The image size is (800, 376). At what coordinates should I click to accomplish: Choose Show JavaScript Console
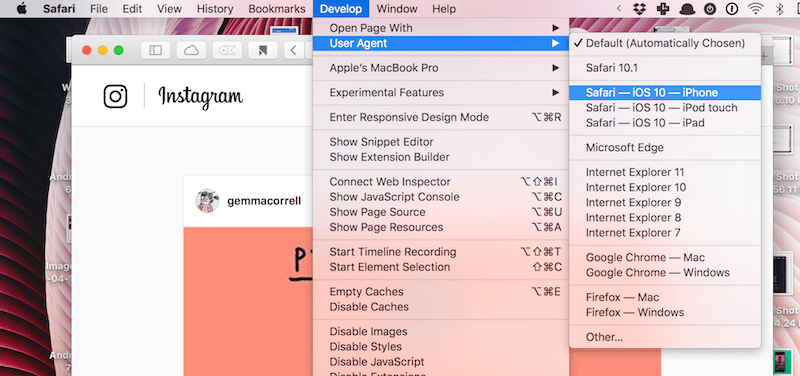click(441, 197)
